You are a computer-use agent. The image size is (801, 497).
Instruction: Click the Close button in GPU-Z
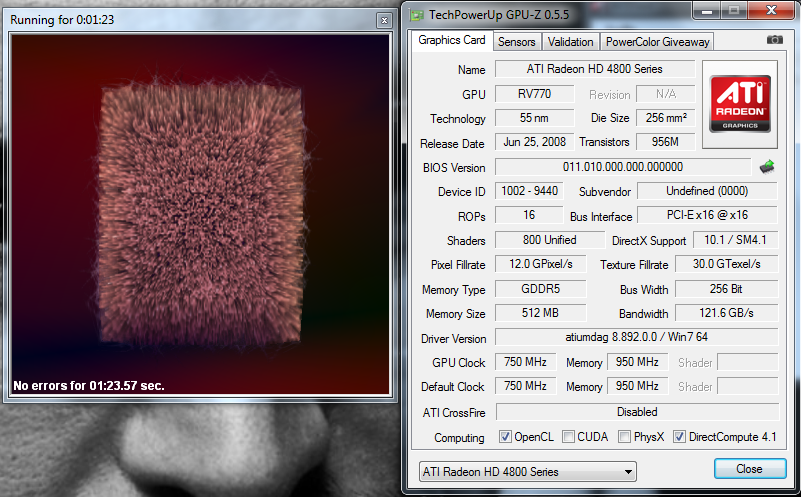[749, 468]
